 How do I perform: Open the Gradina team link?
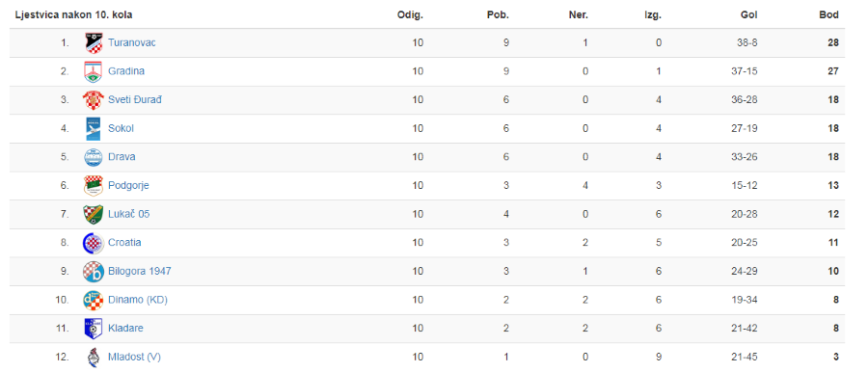(126, 71)
